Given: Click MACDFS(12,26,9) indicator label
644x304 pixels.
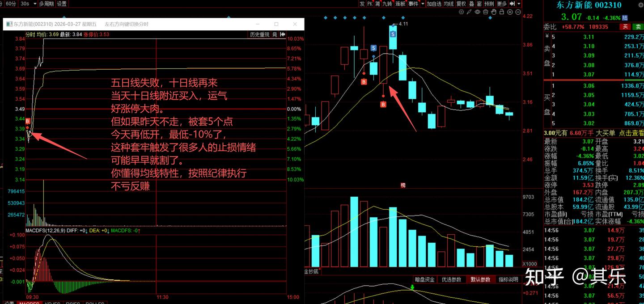Looking at the screenshot, I should 45,231.
